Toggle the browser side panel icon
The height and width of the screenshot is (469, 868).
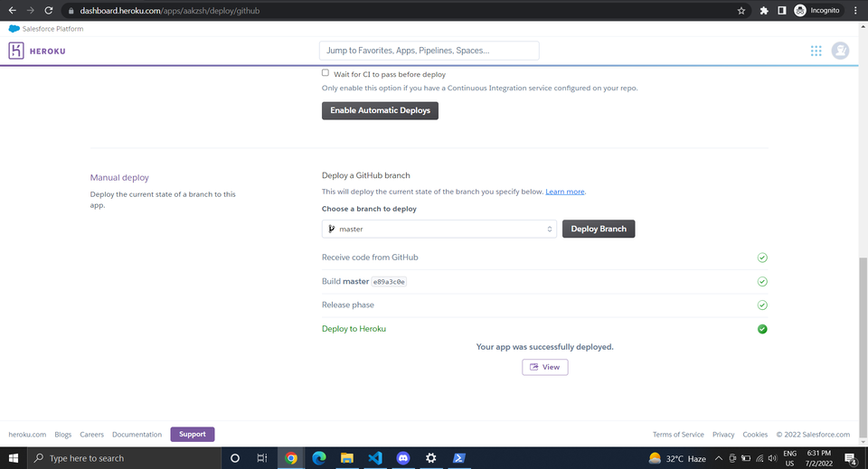tap(781, 11)
